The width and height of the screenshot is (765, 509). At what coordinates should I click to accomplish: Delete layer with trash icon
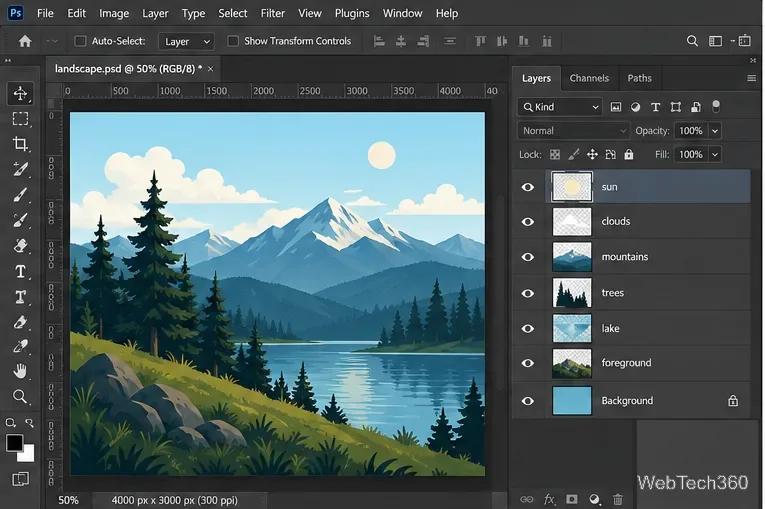[x=618, y=499]
